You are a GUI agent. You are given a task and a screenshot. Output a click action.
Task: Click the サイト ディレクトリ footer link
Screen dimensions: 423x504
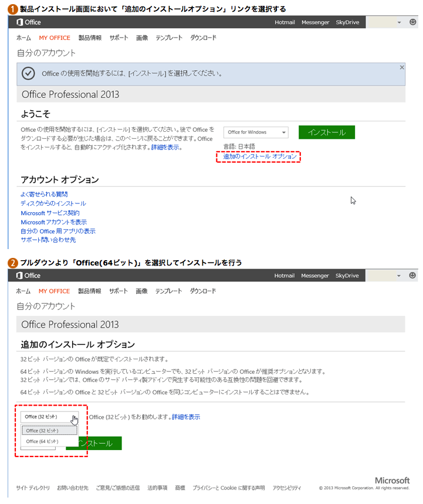(33, 488)
